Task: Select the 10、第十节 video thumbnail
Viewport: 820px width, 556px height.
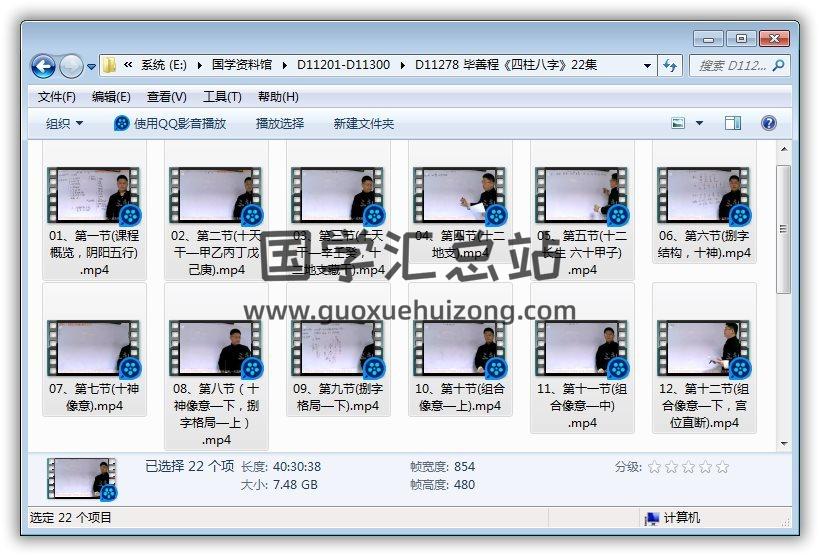Action: click(460, 348)
